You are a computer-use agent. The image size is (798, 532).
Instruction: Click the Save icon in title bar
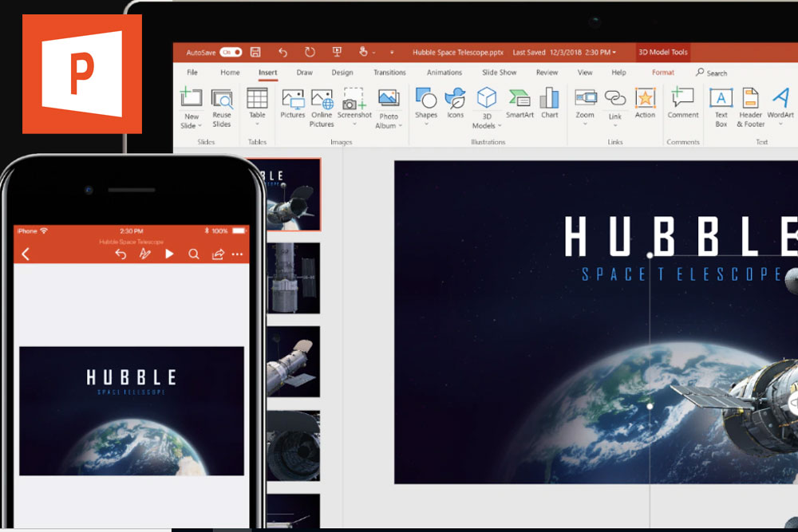pos(255,52)
